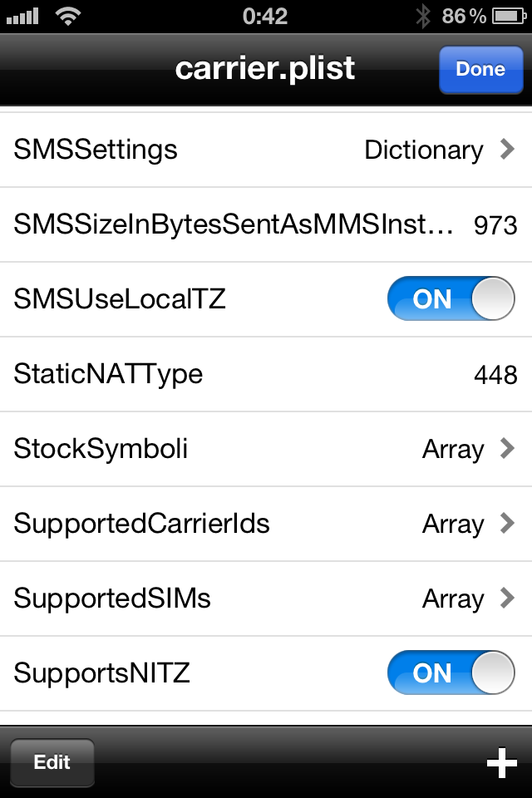
Task: Tap the plus icon to add entry
Action: (501, 762)
